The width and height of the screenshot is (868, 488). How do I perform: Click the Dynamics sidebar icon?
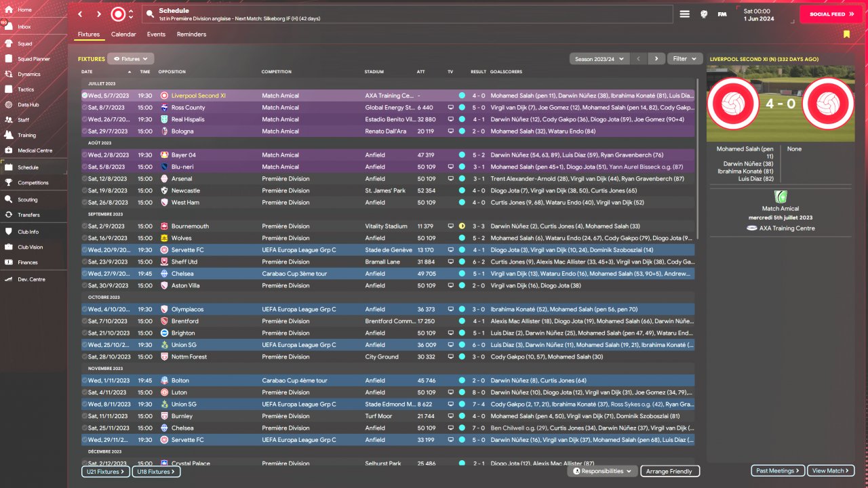(x=8, y=74)
